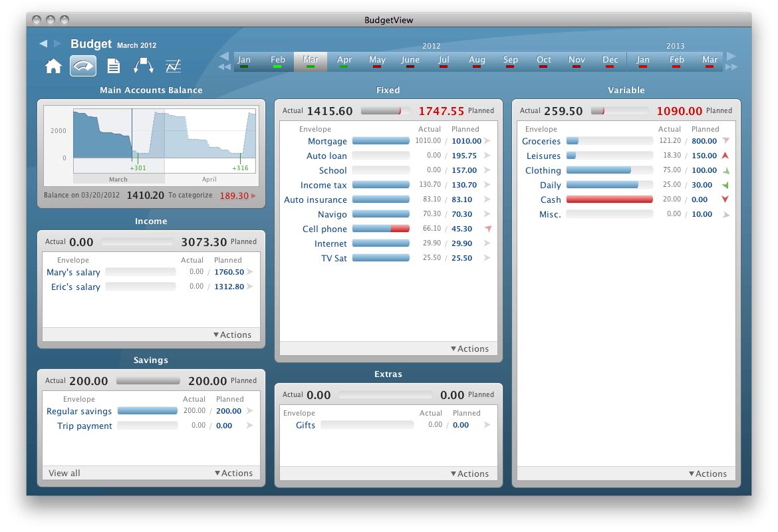This screenshot has height=532, width=778.
Task: Select the categorization arrows icon
Action: pos(142,65)
